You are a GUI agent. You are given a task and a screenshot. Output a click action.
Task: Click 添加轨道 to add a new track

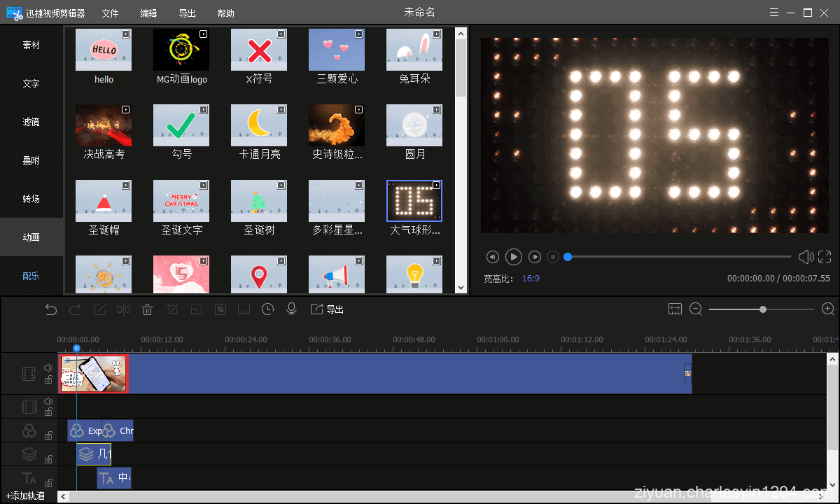(x=26, y=495)
